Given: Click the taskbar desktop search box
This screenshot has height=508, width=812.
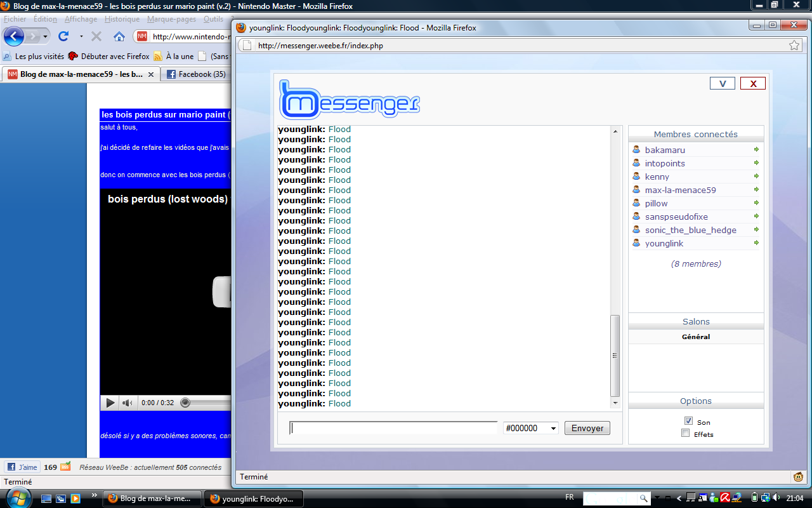Looking at the screenshot, I should pyautogui.click(x=617, y=498).
